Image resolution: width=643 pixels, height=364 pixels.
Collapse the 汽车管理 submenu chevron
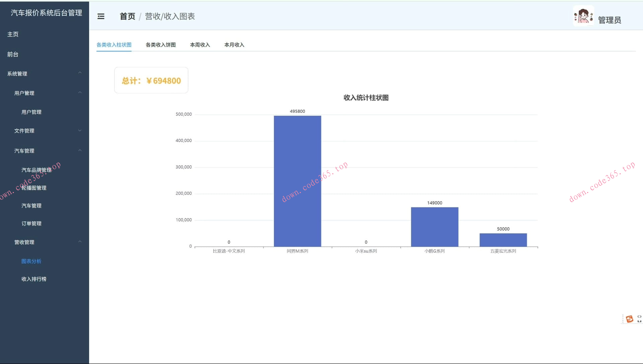[x=80, y=151]
